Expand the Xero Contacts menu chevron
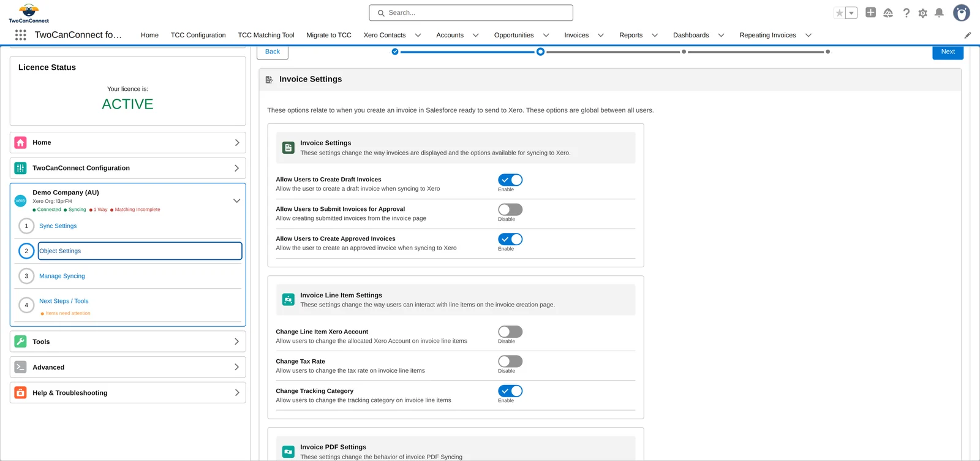The height and width of the screenshot is (461, 980). [x=418, y=36]
